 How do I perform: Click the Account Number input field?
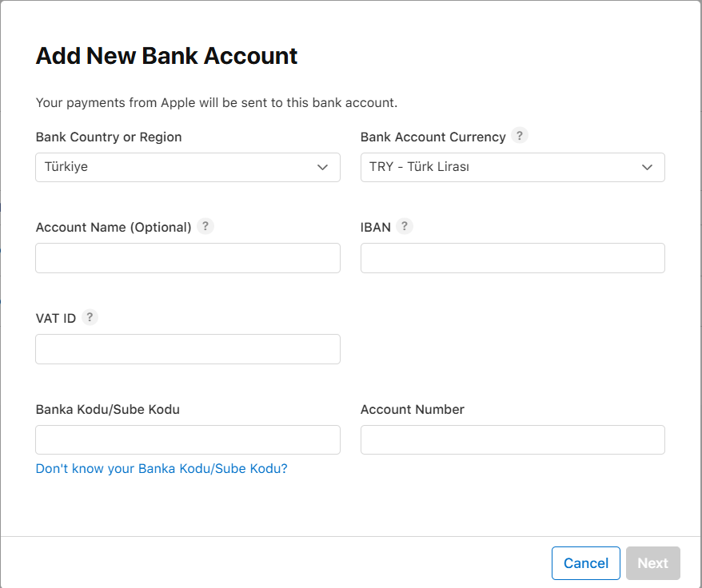click(x=513, y=440)
